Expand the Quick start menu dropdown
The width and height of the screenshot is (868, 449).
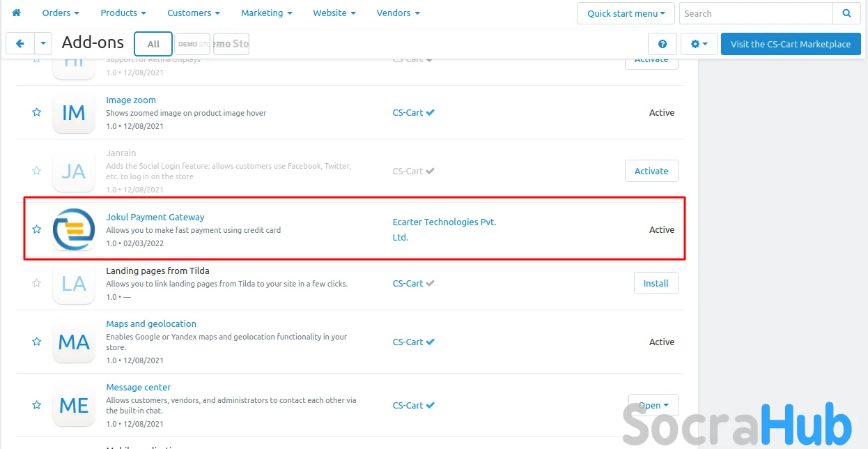626,13
